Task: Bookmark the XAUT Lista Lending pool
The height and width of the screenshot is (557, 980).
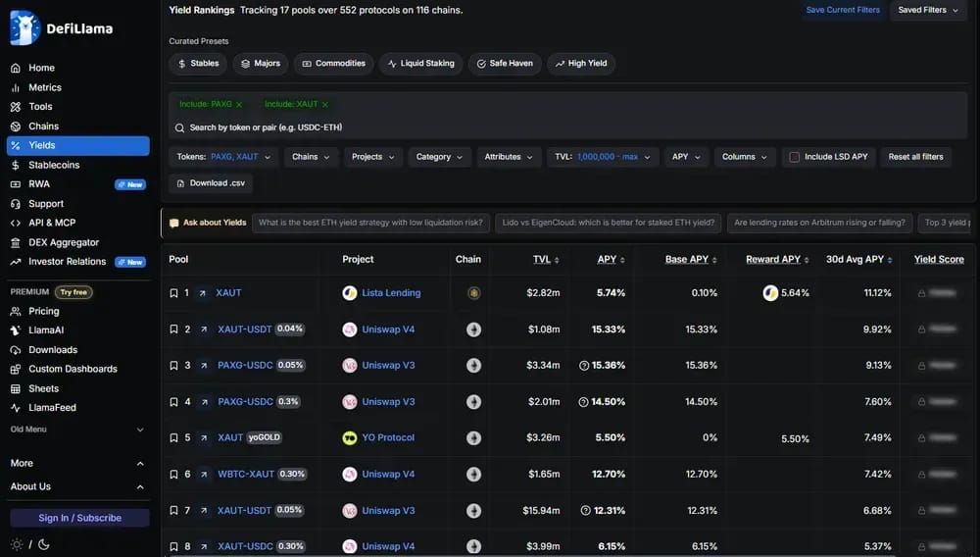Action: [x=173, y=293]
